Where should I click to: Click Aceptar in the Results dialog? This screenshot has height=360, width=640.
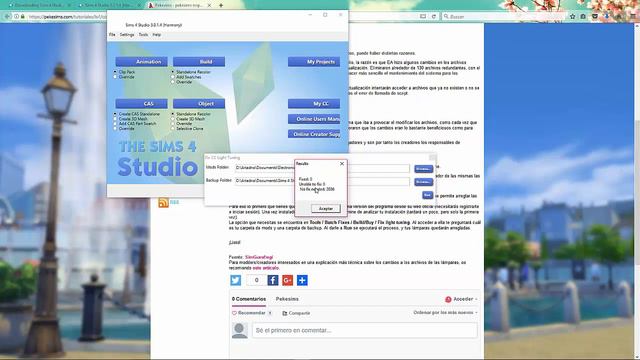326,209
